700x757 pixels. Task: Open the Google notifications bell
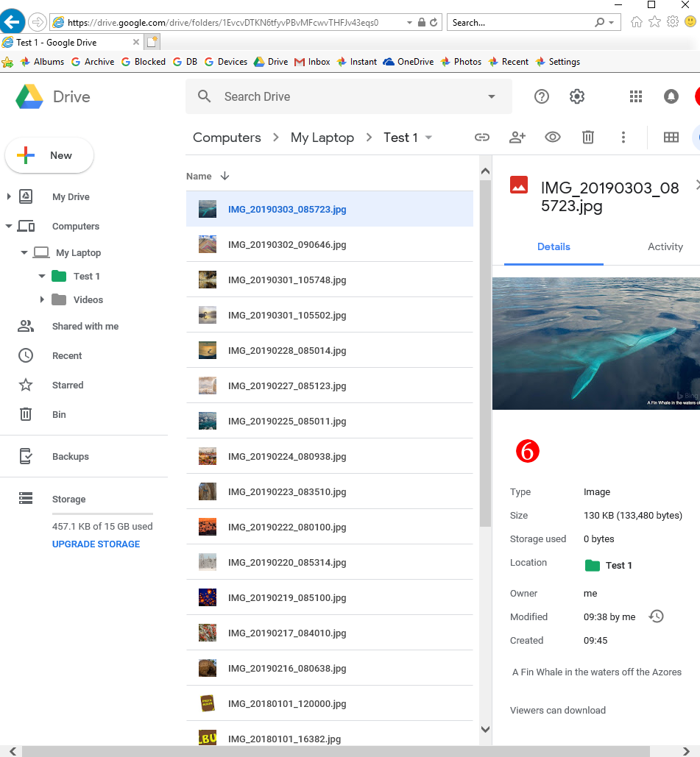671,96
